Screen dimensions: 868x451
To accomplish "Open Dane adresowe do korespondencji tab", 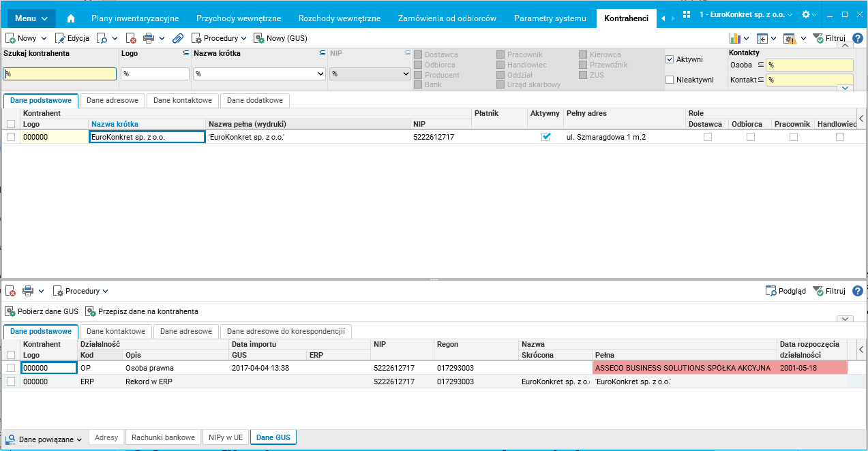I will 286,331.
